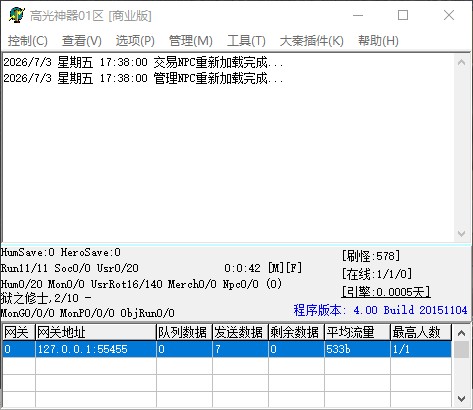Image resolution: width=473 pixels, height=410 pixels.
Task: Click the gateway table scroll down arrow
Action: [462, 398]
